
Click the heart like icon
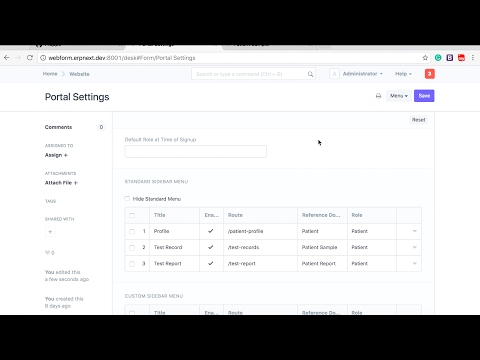point(47,253)
